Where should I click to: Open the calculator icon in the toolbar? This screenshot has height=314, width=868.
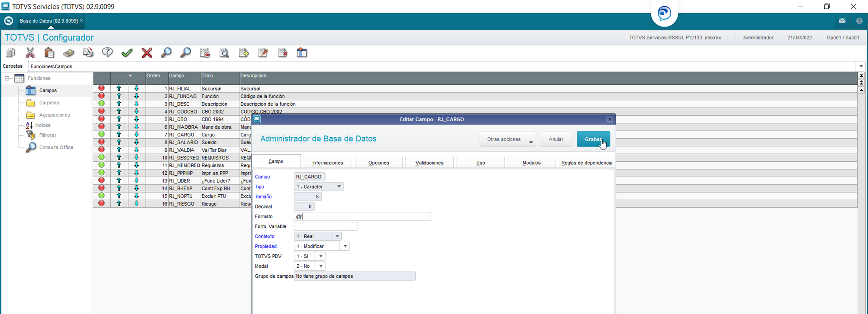click(x=69, y=53)
